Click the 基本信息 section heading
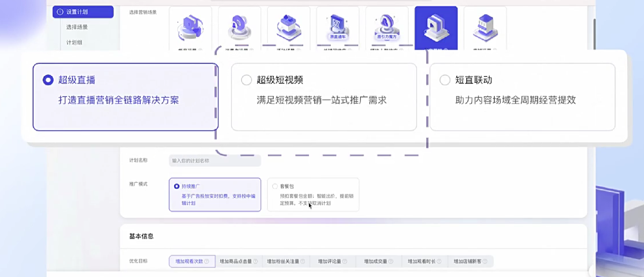The image size is (644, 277). [x=141, y=236]
